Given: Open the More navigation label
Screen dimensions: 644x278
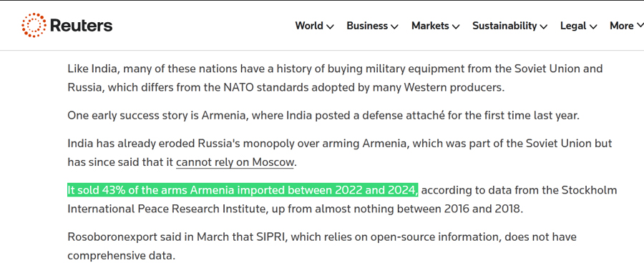Looking at the screenshot, I should [621, 26].
